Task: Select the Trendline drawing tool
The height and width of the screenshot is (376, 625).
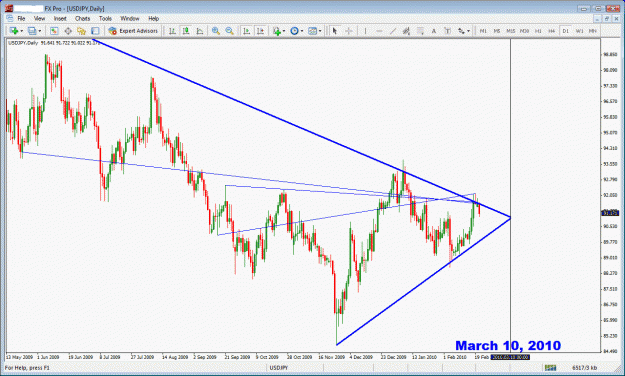Action: pyautogui.click(x=393, y=31)
